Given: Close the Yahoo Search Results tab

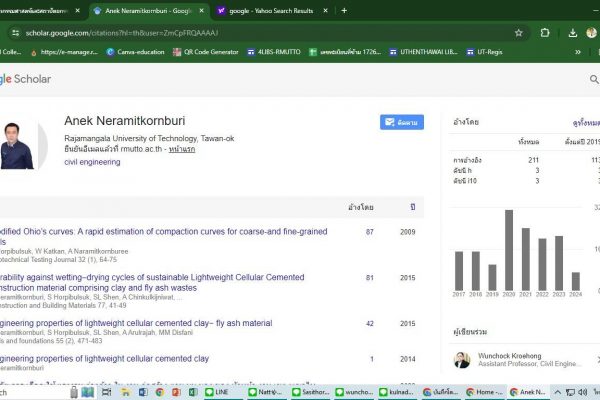Looking at the screenshot, I should click(325, 11).
